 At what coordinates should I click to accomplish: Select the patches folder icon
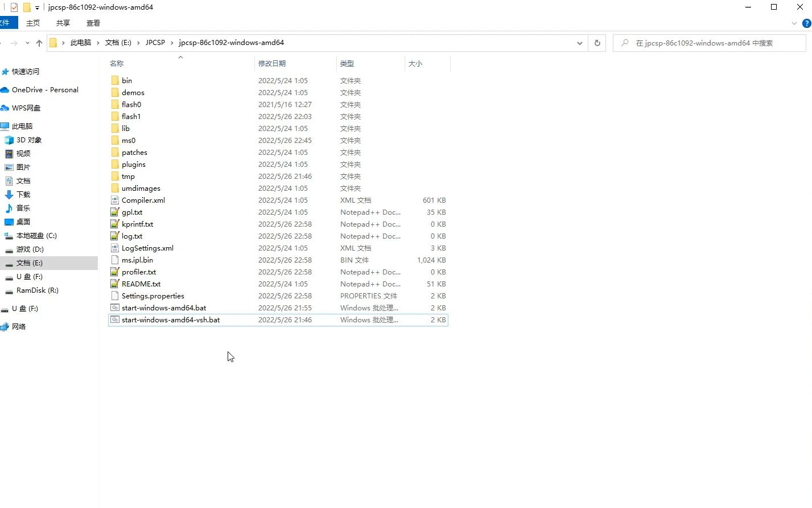(x=115, y=152)
